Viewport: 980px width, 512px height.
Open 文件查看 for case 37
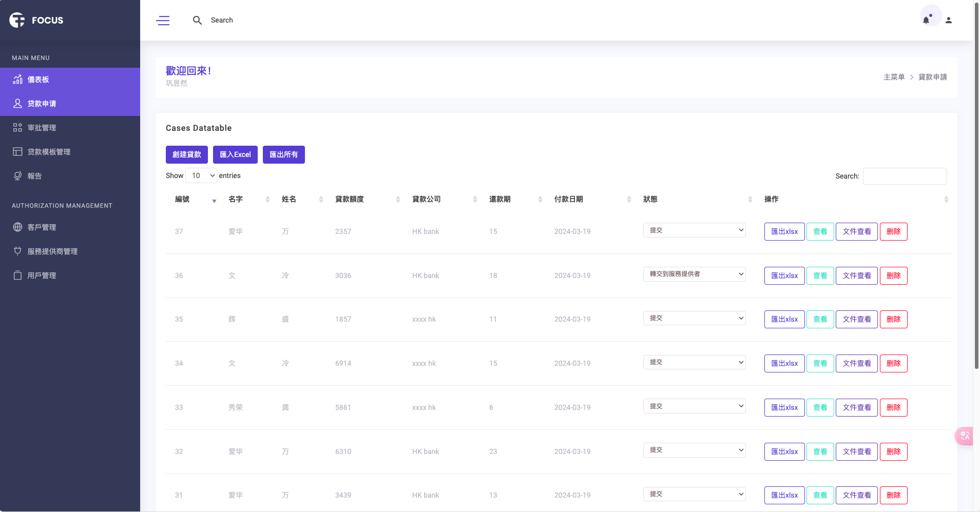[857, 231]
